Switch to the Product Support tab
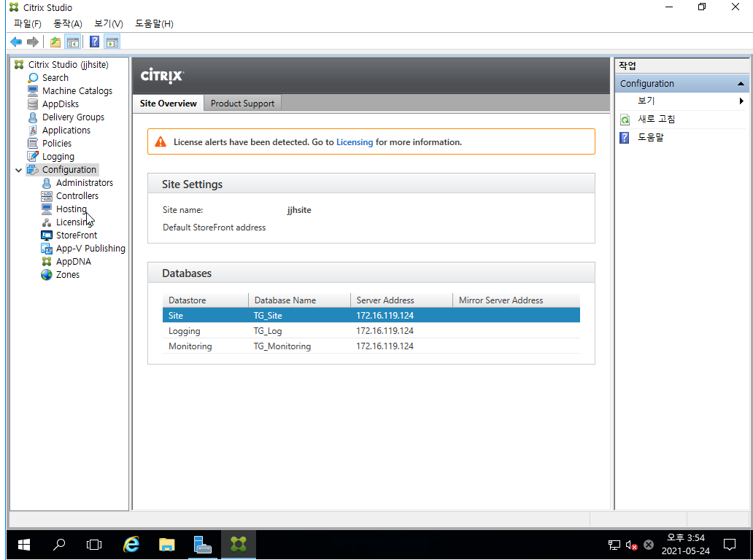 [x=242, y=103]
